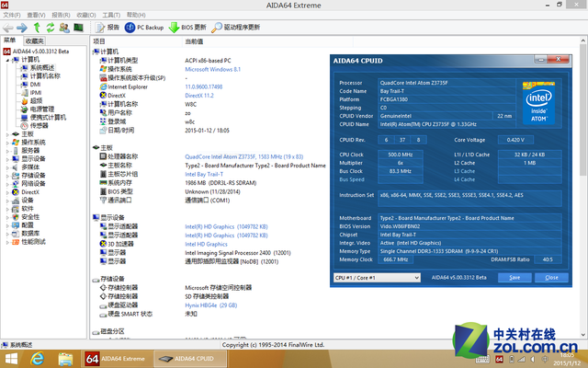Open PC Backup from the toolbar
588x368 pixels.
(144, 28)
